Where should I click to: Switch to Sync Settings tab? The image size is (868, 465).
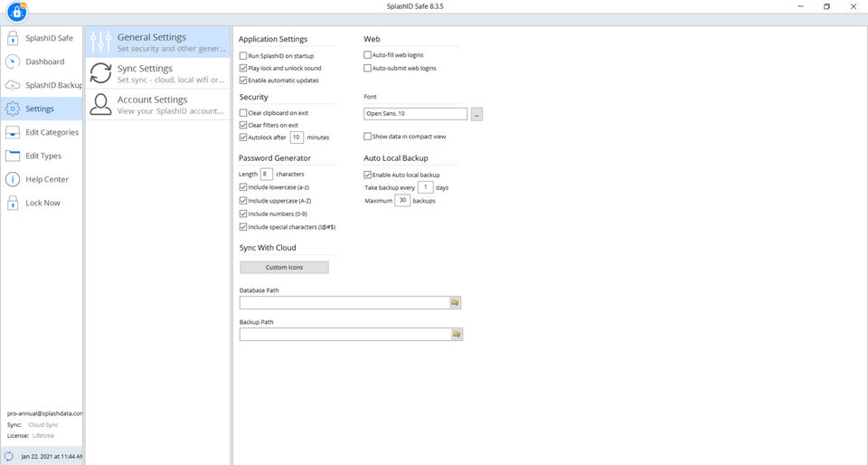(x=157, y=73)
